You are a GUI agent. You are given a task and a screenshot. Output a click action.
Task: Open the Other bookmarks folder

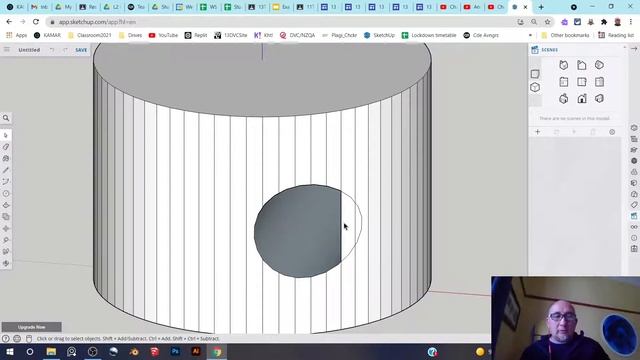565,36
